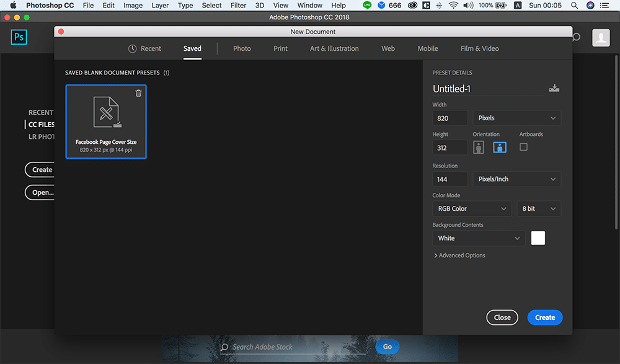Screen dimensions: 620x364
Task: Enable the Artboards checkbox
Action: tap(523, 147)
